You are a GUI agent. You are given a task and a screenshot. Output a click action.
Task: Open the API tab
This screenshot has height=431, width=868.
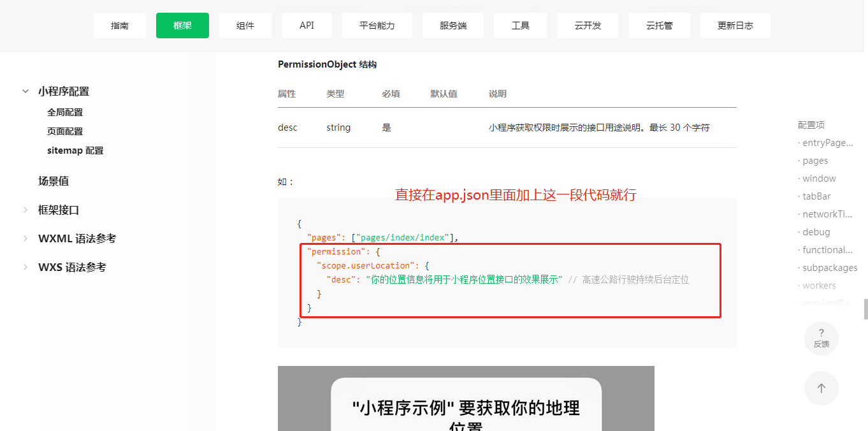pos(307,26)
